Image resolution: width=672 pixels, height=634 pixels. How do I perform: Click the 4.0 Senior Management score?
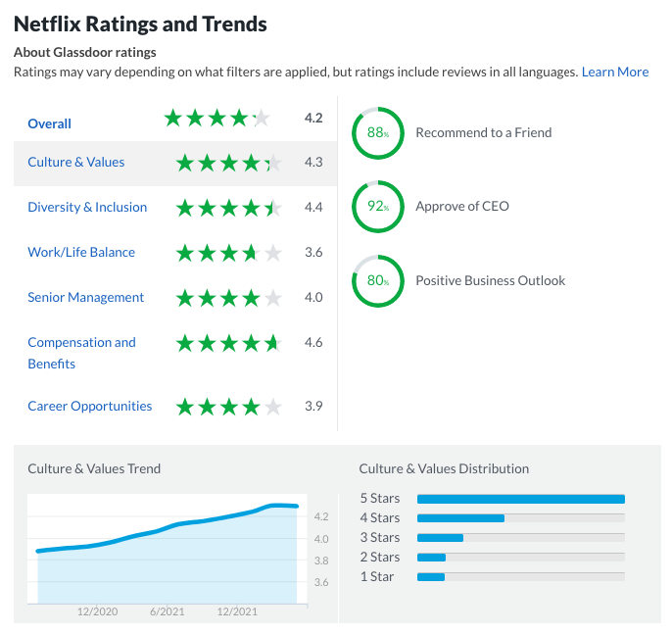[313, 297]
